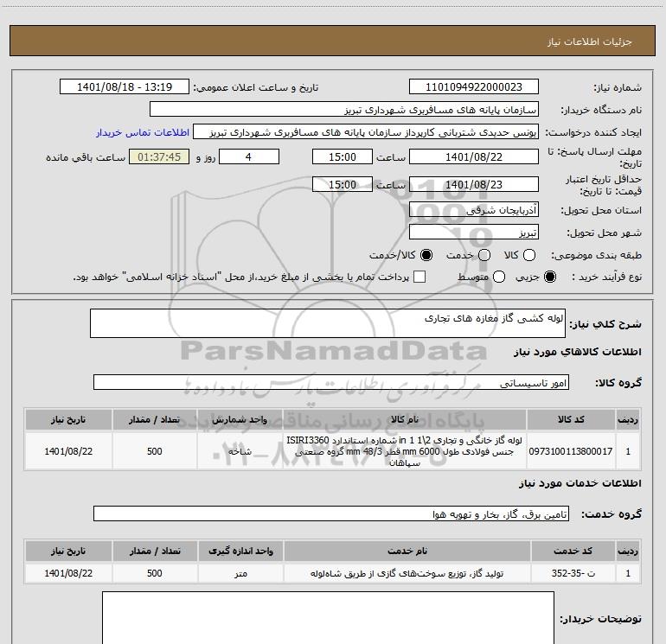
Task: Click the service code ت -35-352 cell
Action: pos(573,573)
